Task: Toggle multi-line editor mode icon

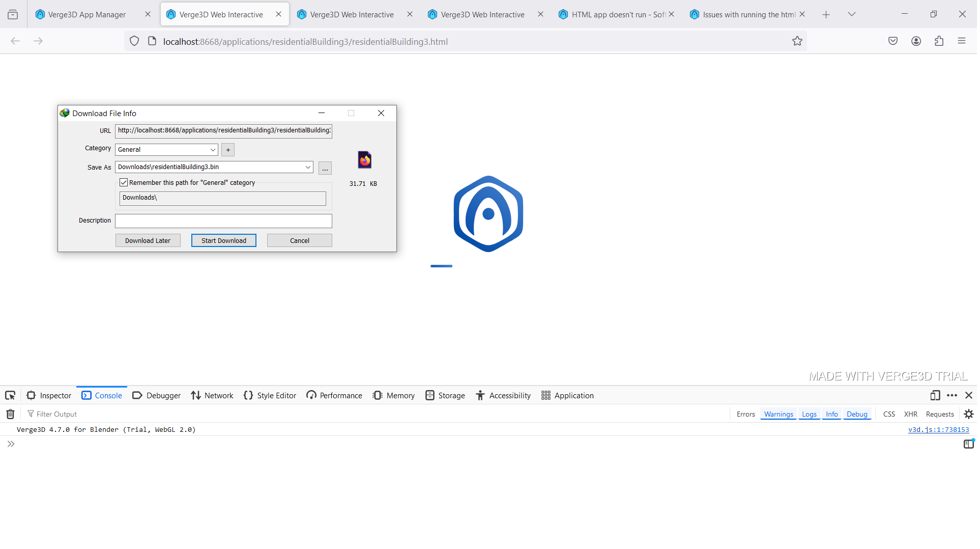Action: 969,444
